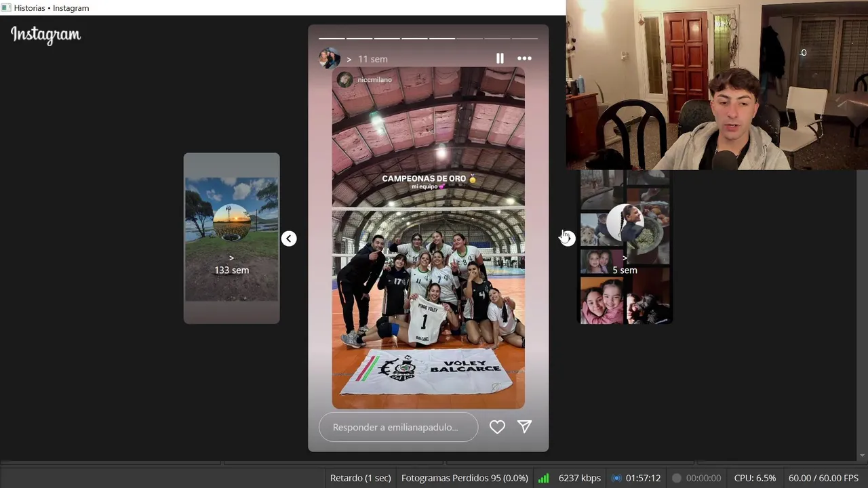This screenshot has width=868, height=488.
Task: Click Fotogramas Perdidos 95 (0.0%) status
Action: 465,478
